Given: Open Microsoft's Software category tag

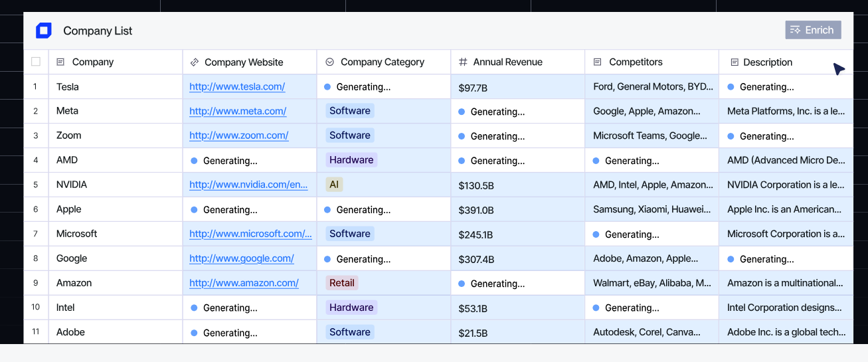Looking at the screenshot, I should (x=350, y=234).
